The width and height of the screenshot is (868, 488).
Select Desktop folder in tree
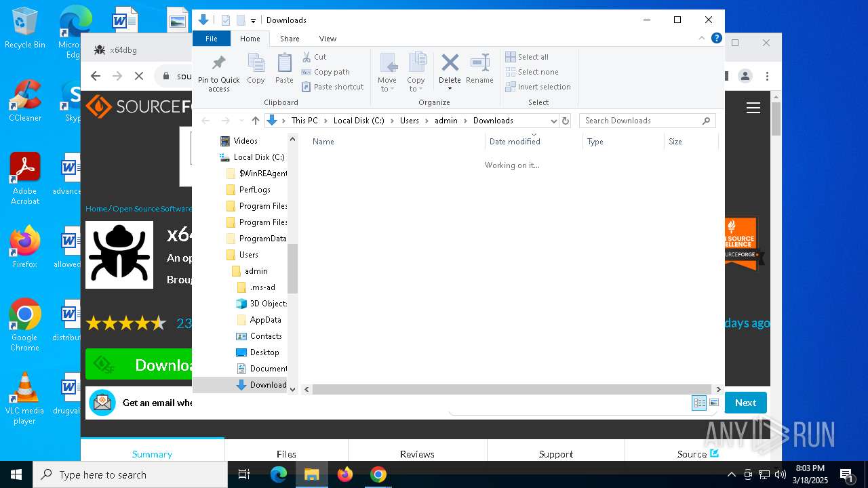(x=264, y=352)
